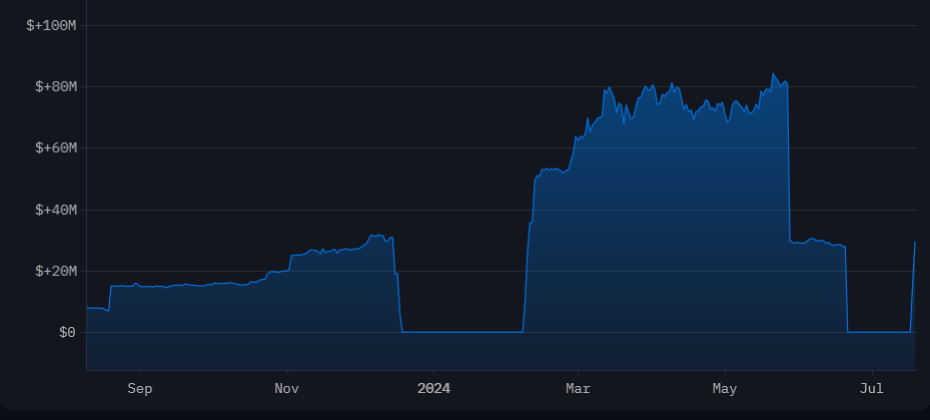Click the May label on the time axis
The height and width of the screenshot is (420, 930).
point(724,388)
